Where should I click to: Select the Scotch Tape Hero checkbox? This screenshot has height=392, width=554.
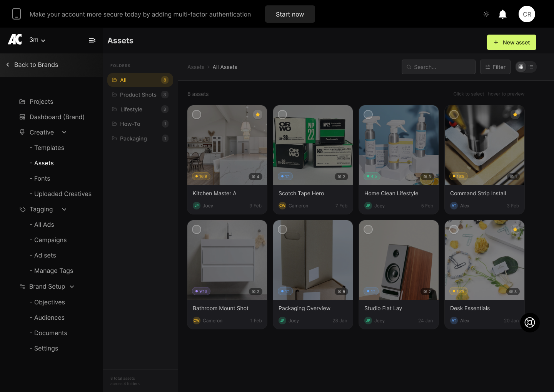(x=282, y=115)
